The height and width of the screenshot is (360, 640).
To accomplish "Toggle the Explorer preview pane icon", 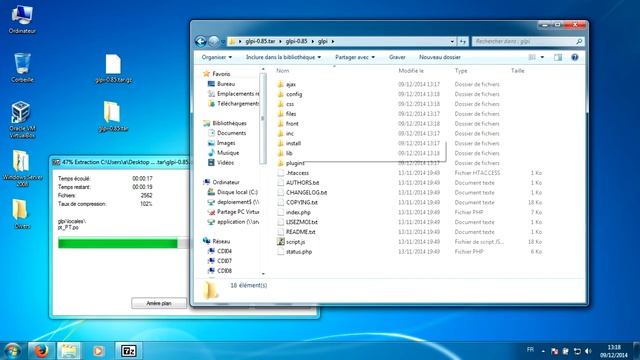I will [558, 57].
